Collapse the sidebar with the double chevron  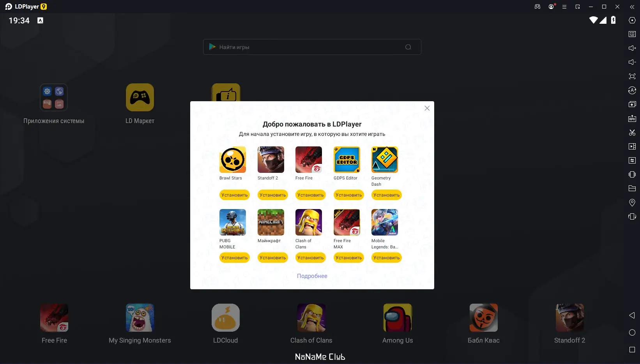[632, 7]
